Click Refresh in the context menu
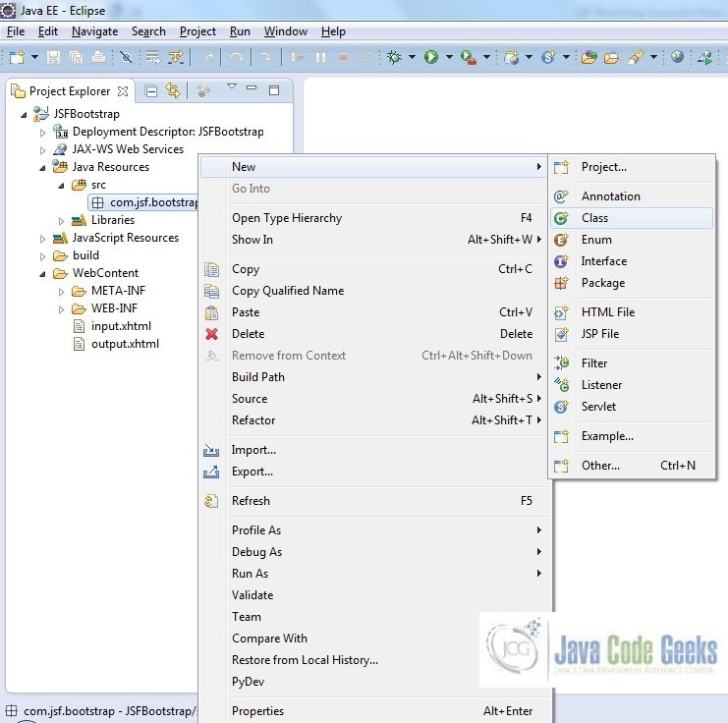Image resolution: width=728 pixels, height=723 pixels. coord(373,501)
